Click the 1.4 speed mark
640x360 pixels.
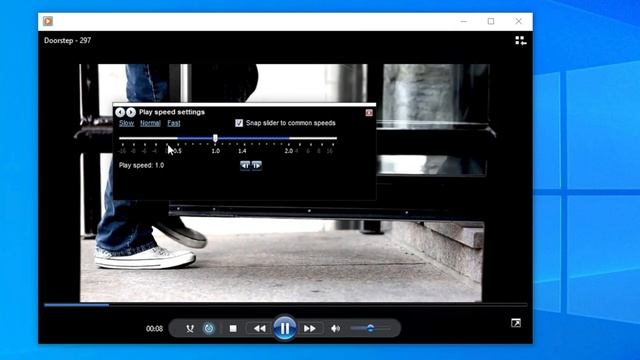242,151
